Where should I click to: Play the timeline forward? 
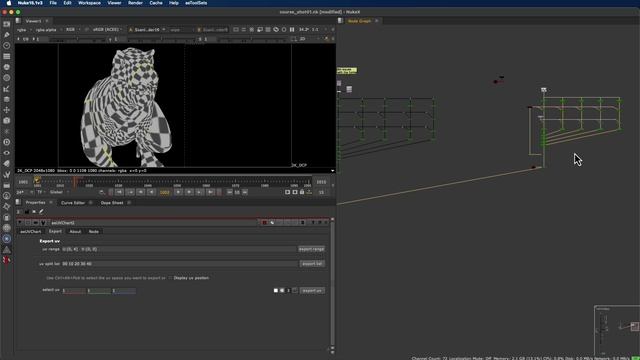pyautogui.click(x=178, y=192)
